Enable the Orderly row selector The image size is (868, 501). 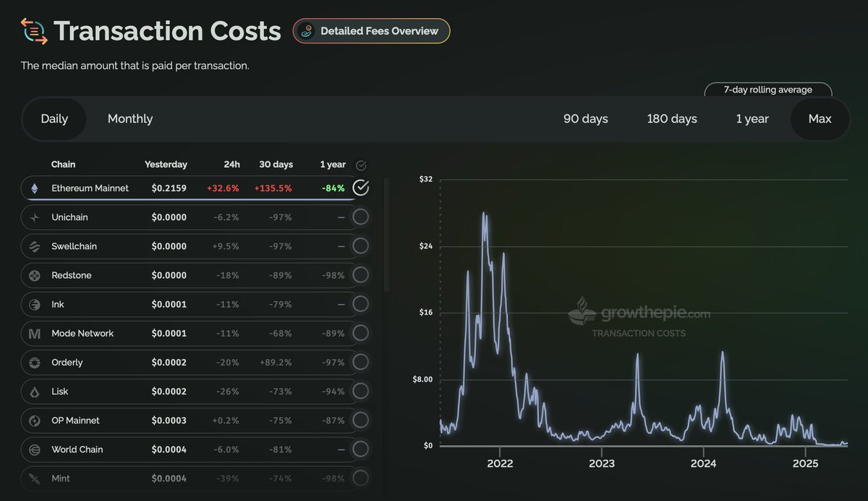pos(360,362)
